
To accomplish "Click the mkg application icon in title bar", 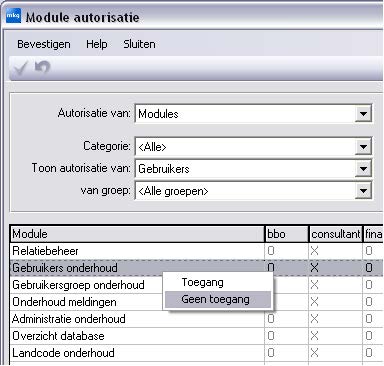I will click(x=13, y=16).
